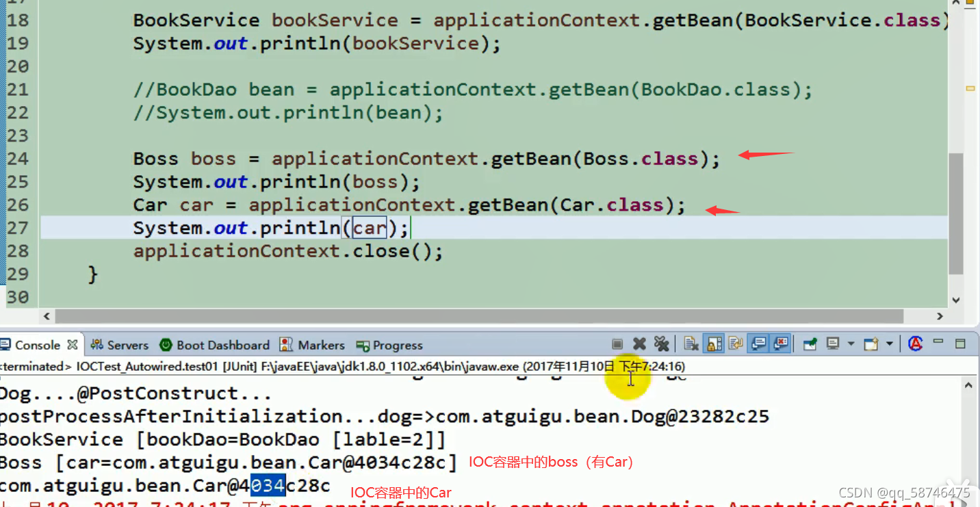Minimize the Console view panel

click(938, 341)
